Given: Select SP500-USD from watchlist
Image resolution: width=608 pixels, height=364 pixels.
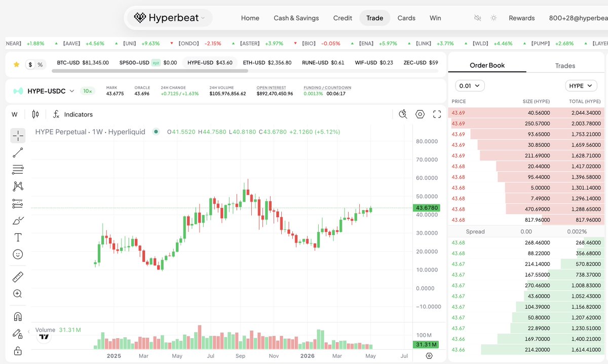Looking at the screenshot, I should click(148, 63).
